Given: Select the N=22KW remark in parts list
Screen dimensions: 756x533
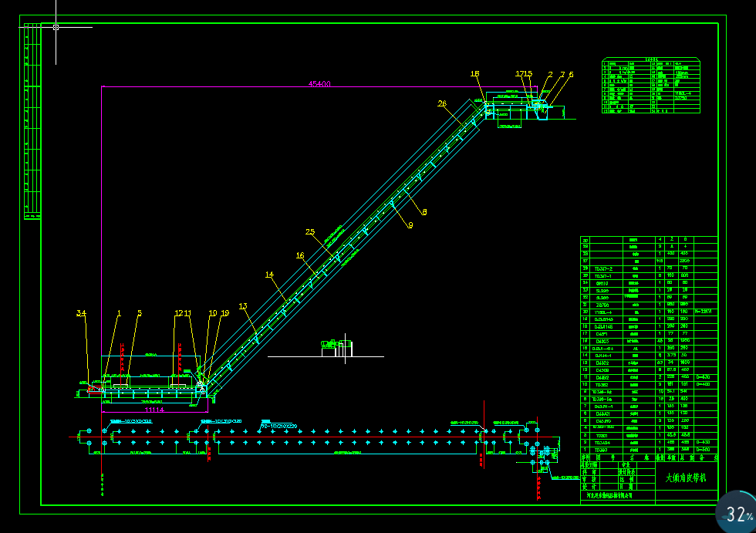Looking at the screenshot, I should coord(704,312).
